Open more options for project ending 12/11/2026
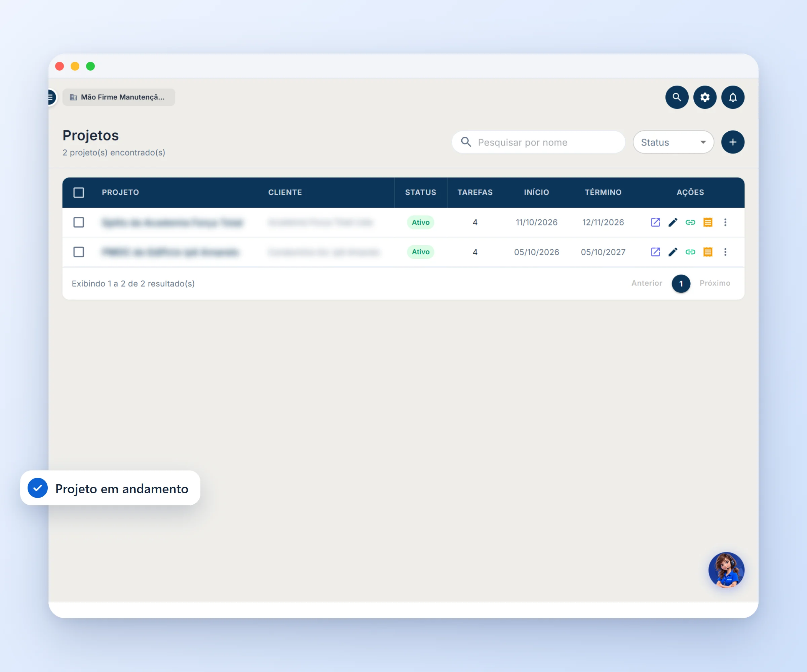Image resolution: width=807 pixels, height=672 pixels. pyautogui.click(x=725, y=222)
